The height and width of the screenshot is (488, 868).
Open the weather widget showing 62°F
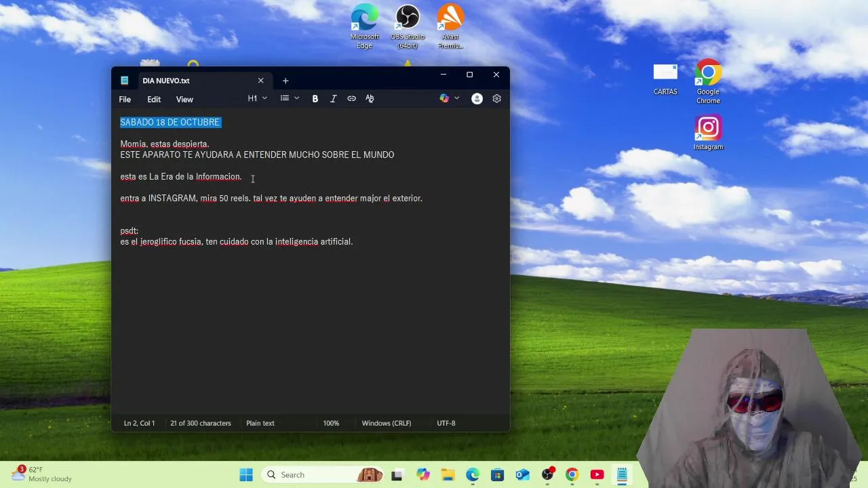[42, 474]
